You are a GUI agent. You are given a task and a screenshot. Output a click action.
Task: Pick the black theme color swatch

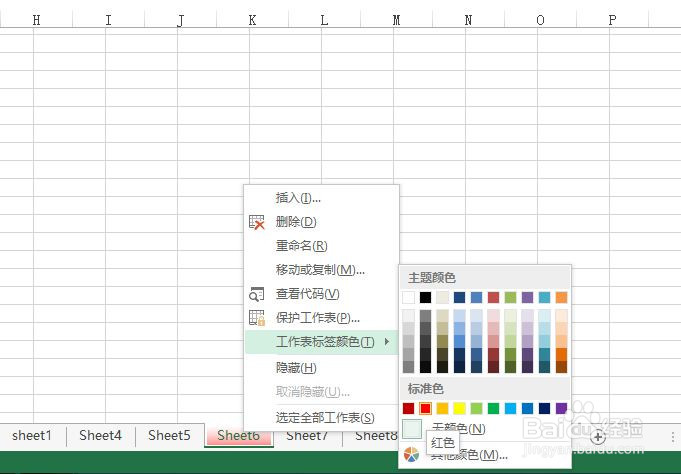pos(426,297)
